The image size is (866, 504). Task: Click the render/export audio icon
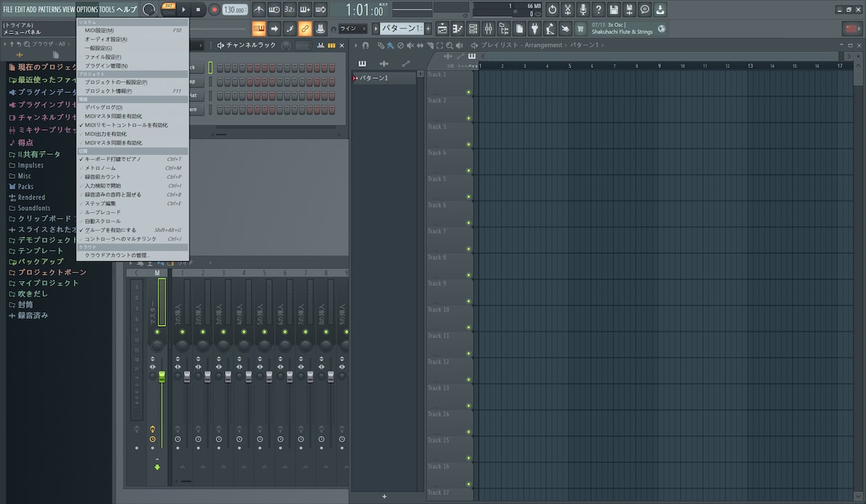pyautogui.click(x=630, y=9)
